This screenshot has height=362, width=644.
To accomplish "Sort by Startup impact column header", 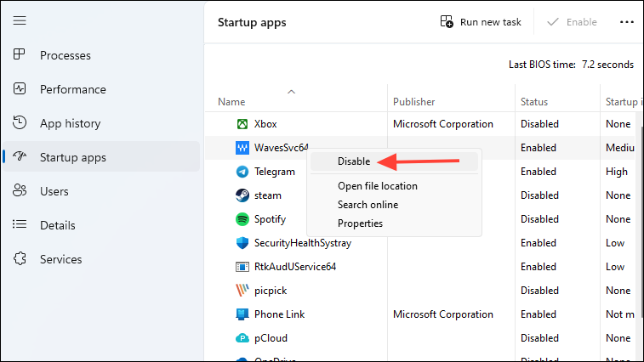I will click(623, 102).
